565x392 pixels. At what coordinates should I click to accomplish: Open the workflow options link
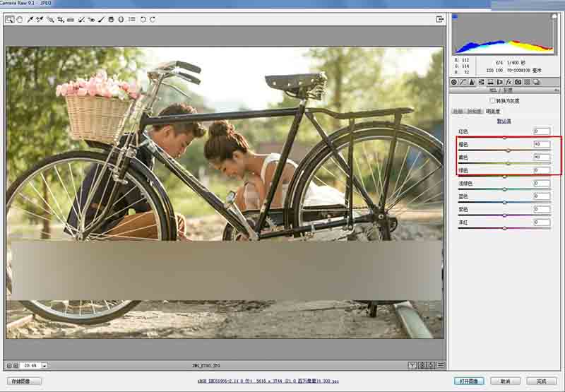(x=268, y=381)
